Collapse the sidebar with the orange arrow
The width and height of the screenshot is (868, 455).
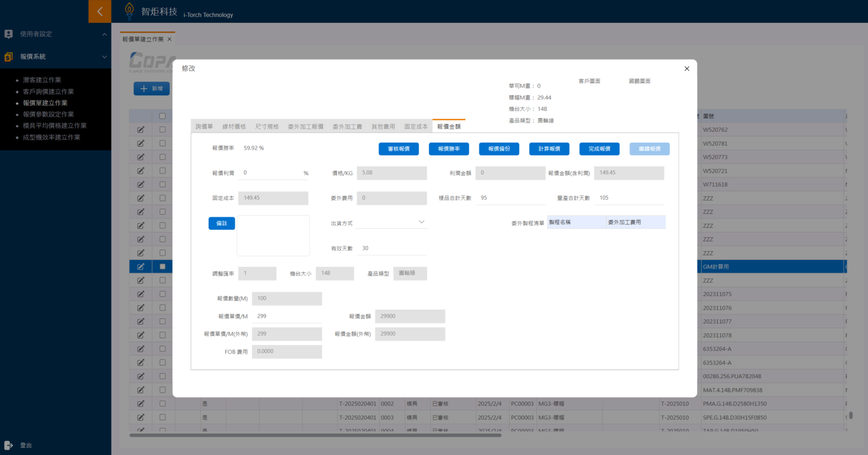[x=99, y=11]
